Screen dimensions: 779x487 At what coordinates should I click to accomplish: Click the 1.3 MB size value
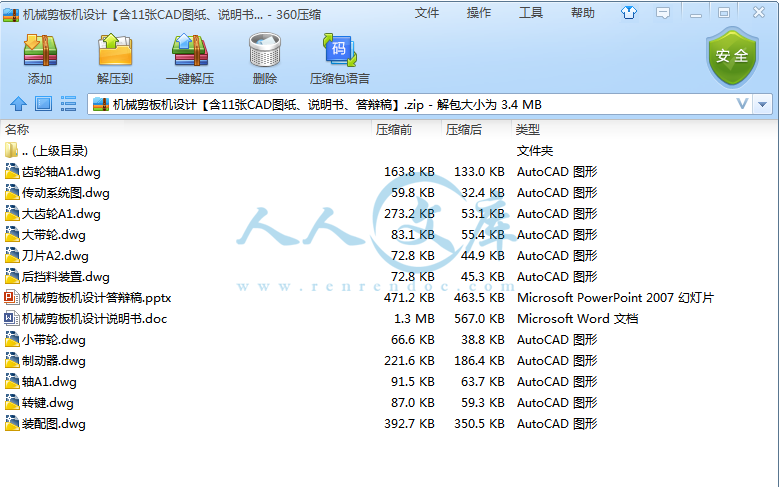(414, 319)
